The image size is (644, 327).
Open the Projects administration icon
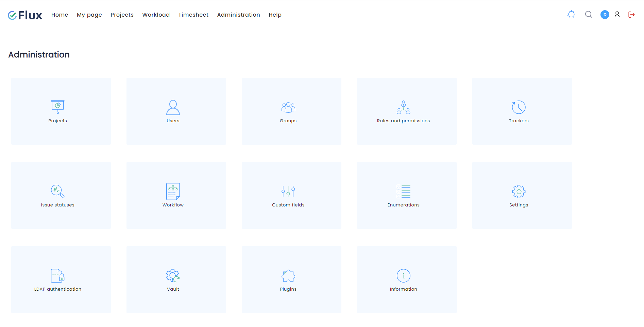coord(57,107)
